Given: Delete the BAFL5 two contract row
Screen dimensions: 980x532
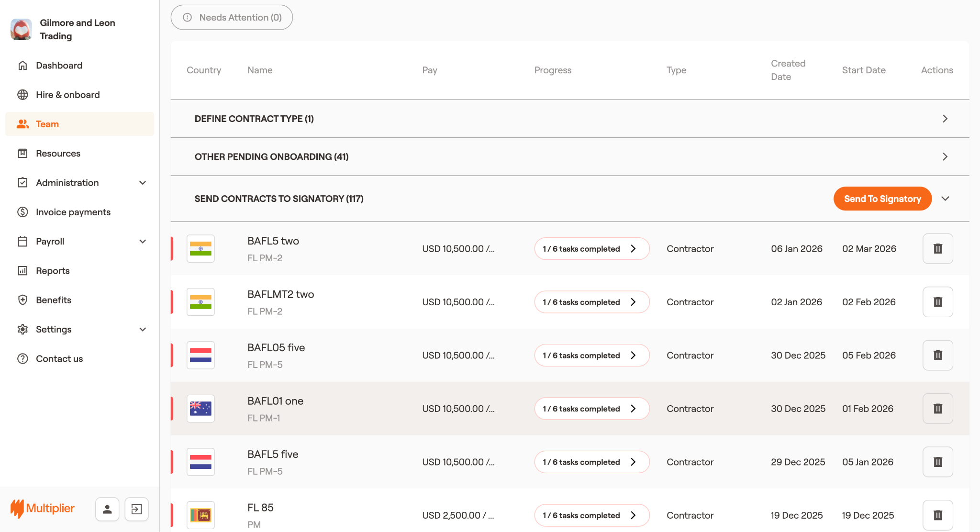Looking at the screenshot, I should pos(937,249).
